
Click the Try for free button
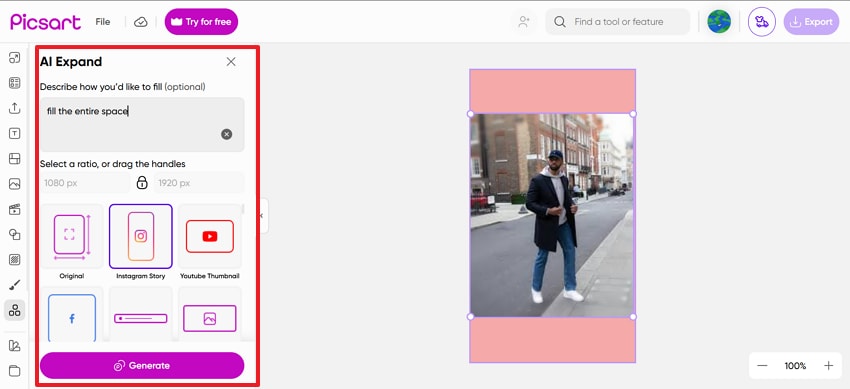pos(201,22)
